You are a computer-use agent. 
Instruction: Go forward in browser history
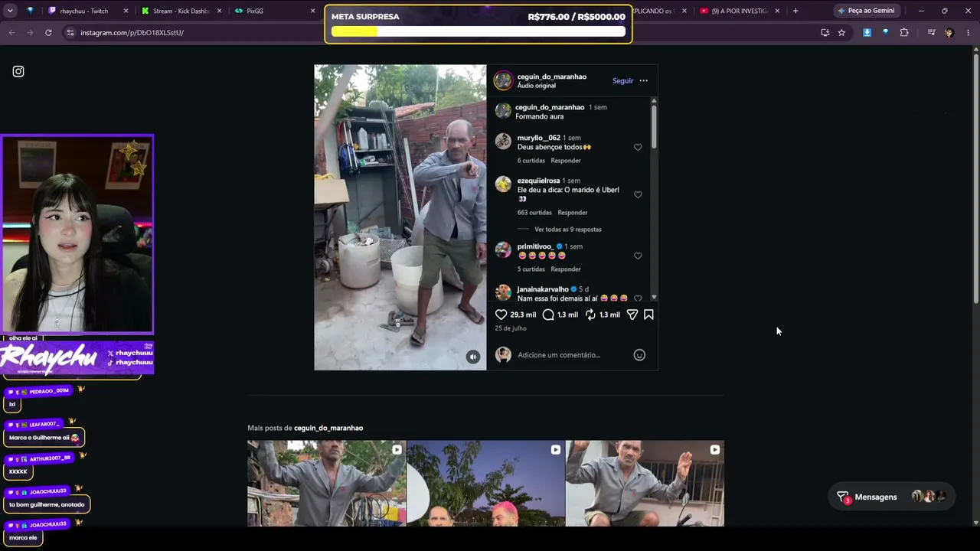30,33
